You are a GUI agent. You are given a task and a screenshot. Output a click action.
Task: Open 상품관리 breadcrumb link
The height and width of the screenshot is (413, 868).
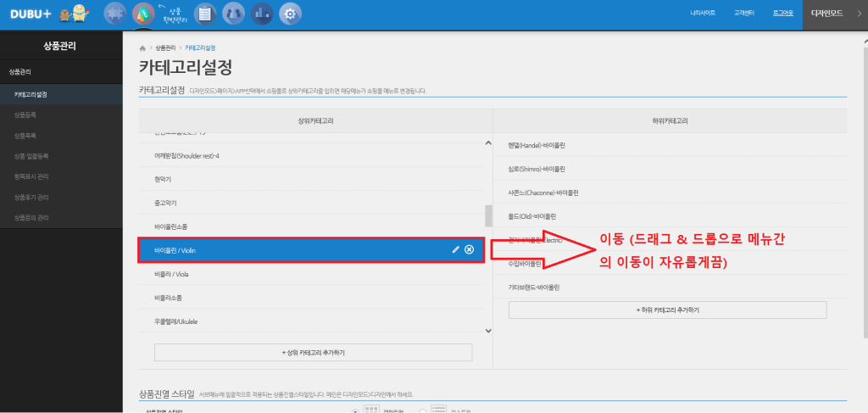click(x=165, y=48)
